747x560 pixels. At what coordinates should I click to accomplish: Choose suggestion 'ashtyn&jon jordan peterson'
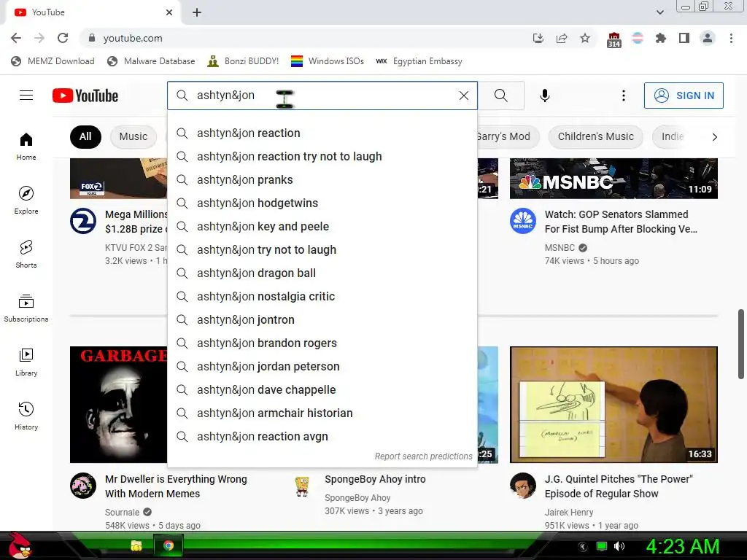pyautogui.click(x=322, y=366)
